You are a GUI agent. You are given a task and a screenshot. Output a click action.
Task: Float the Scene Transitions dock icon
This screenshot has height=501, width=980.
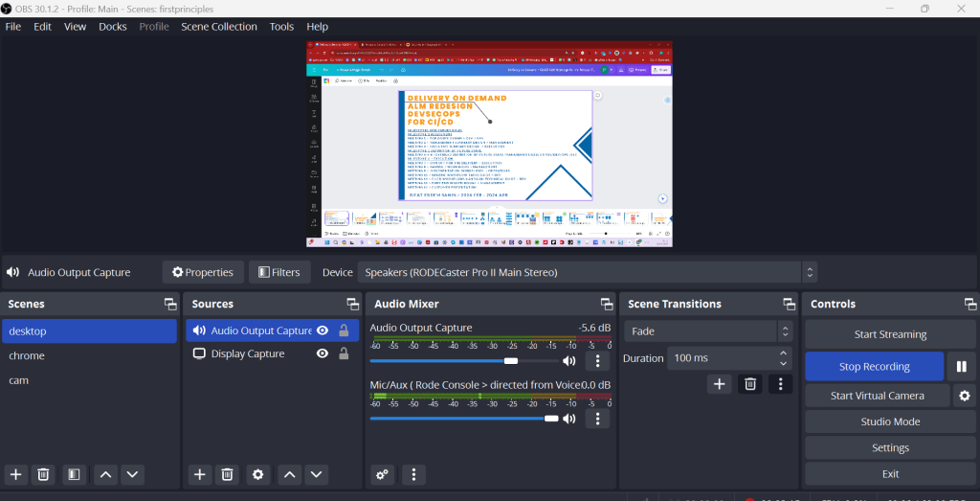point(789,304)
